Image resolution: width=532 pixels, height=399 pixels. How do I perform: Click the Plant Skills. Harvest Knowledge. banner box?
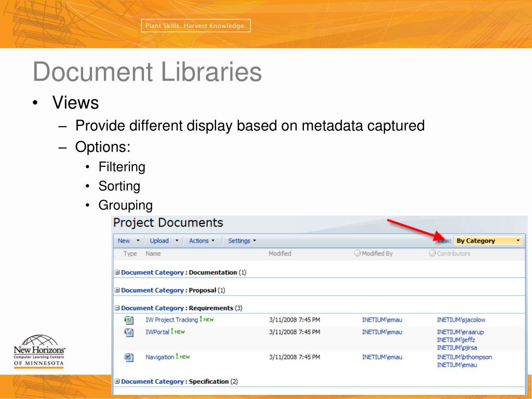[x=196, y=25]
